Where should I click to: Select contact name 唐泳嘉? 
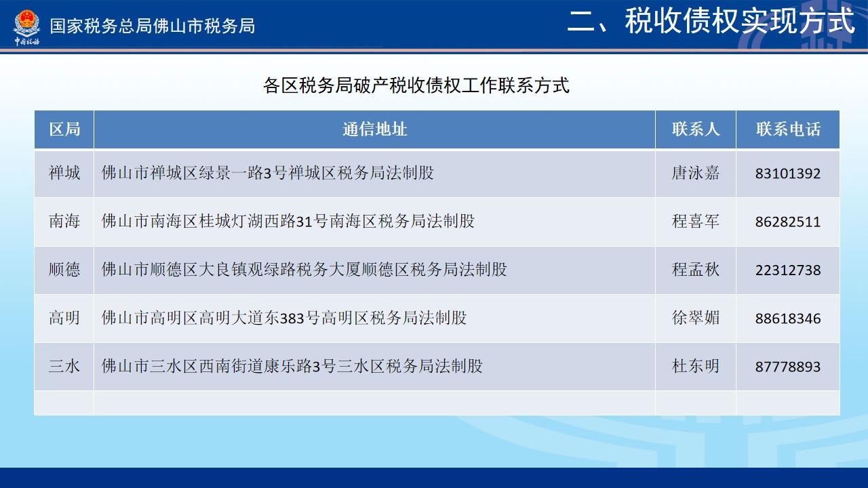point(696,174)
